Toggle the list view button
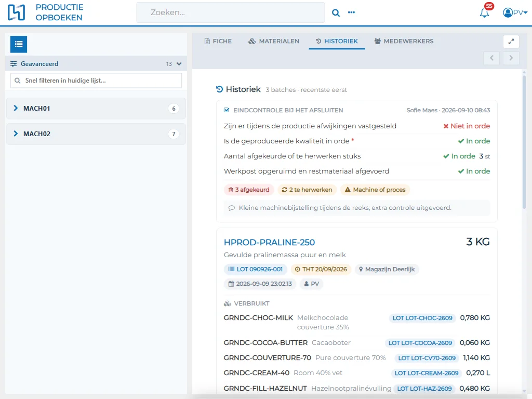This screenshot has height=399, width=532. tap(19, 44)
